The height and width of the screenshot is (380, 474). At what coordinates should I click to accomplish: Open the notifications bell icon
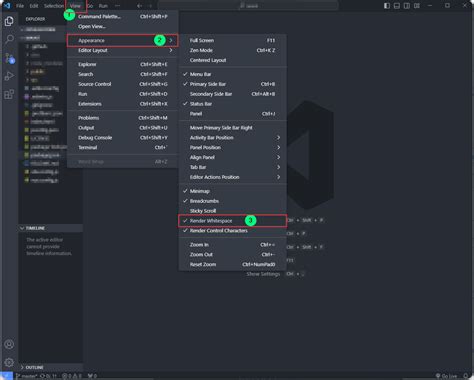[466, 376]
